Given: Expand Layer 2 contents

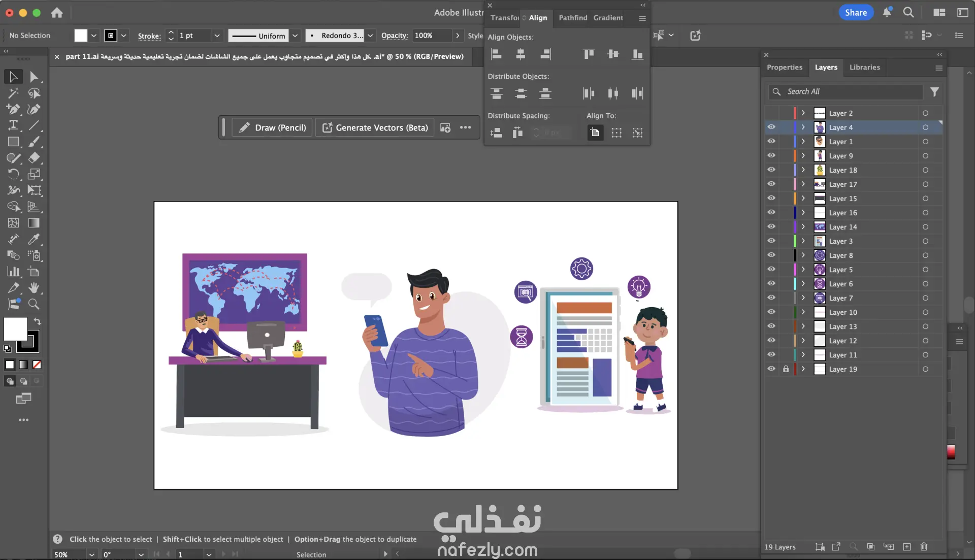Looking at the screenshot, I should pos(803,113).
